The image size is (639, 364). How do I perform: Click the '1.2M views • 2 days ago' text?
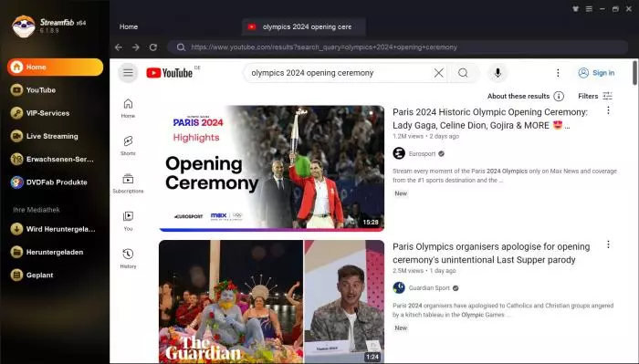pos(426,137)
